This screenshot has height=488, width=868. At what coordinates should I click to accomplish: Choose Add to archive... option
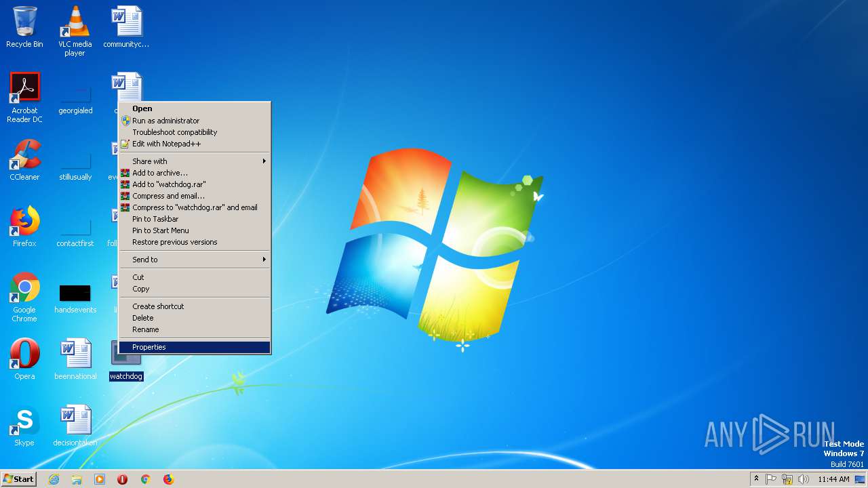[x=195, y=173]
